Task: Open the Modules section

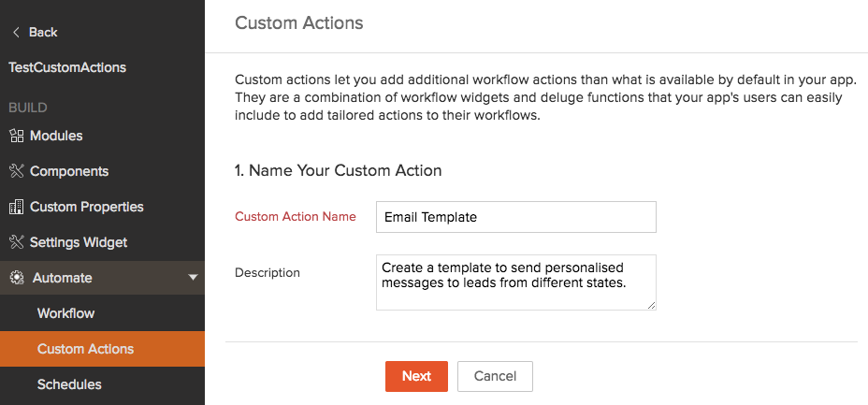Action: (56, 136)
